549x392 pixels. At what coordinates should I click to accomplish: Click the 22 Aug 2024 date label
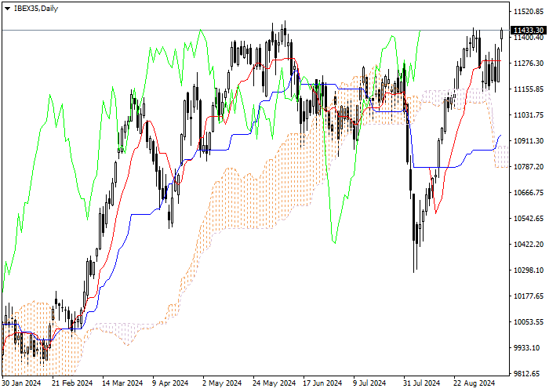pyautogui.click(x=474, y=383)
